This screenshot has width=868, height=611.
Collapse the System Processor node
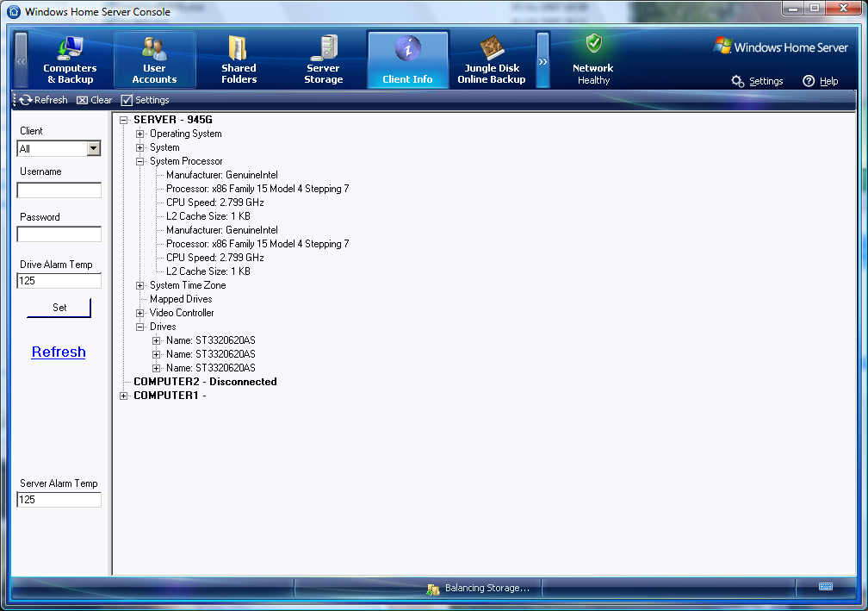coord(140,161)
